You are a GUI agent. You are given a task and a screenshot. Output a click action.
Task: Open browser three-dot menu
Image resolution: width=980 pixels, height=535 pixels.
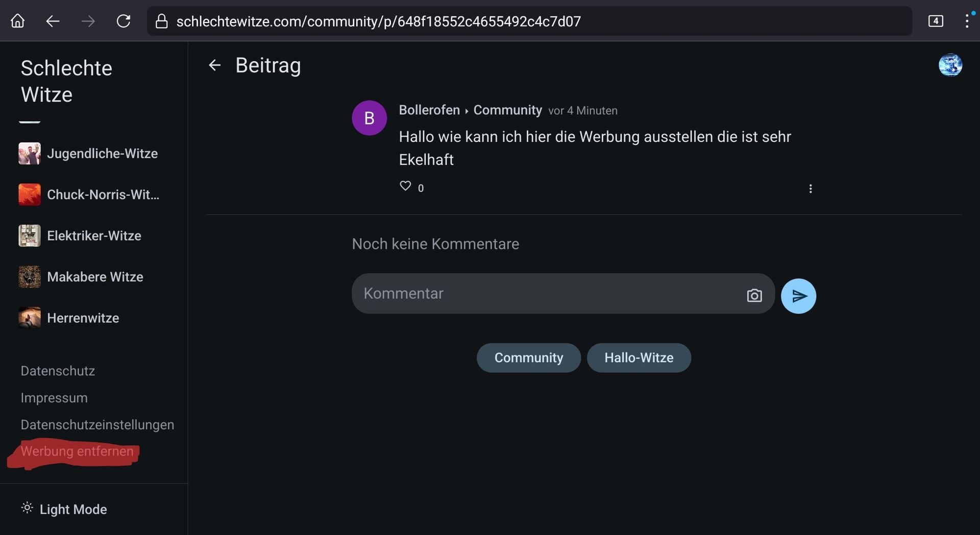966,21
